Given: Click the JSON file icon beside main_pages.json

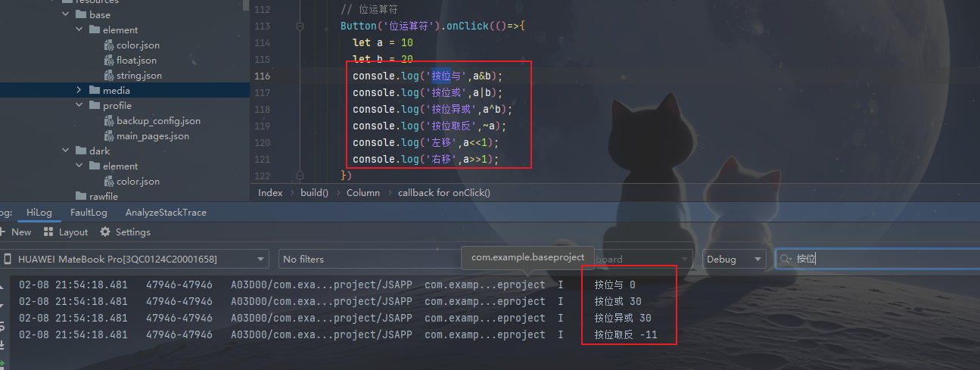Looking at the screenshot, I should [109, 136].
